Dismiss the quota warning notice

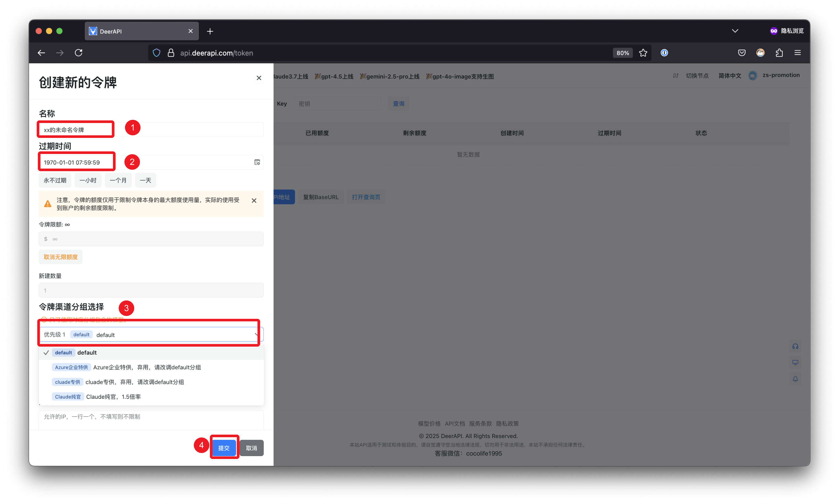click(x=254, y=200)
